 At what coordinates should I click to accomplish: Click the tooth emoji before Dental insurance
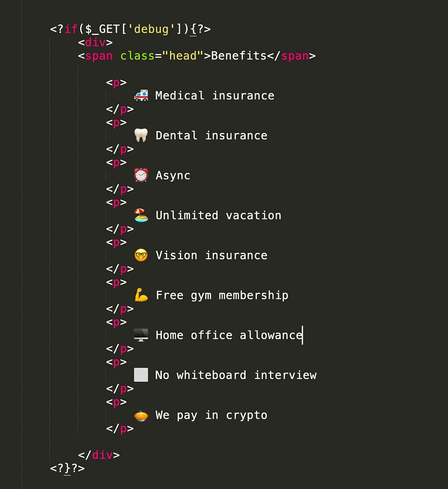(141, 135)
